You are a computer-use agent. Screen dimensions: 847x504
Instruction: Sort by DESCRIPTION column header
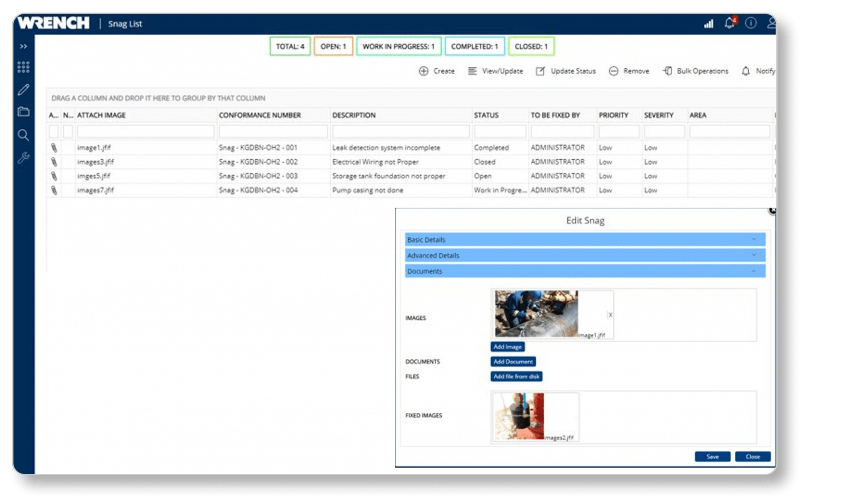354,115
